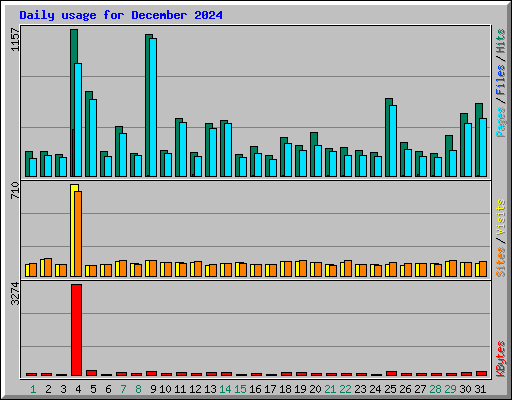Click day 13 on the x-axis
The width and height of the screenshot is (512, 400).
[210, 389]
